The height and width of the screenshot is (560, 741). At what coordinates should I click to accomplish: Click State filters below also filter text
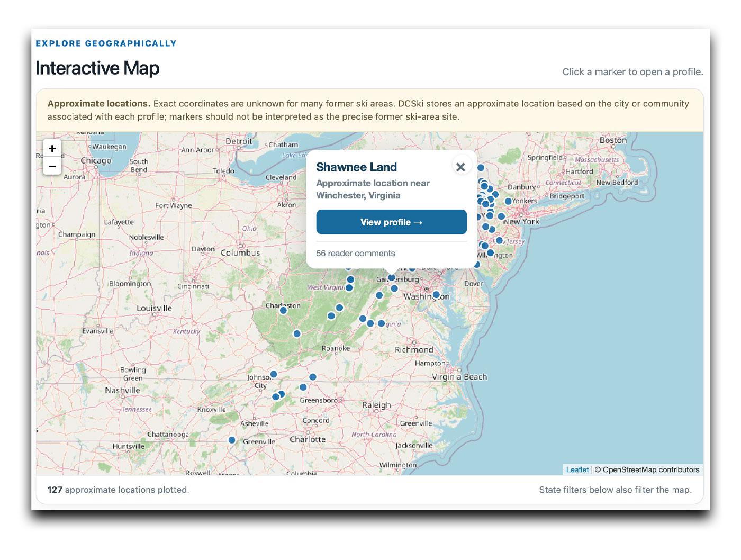point(615,490)
